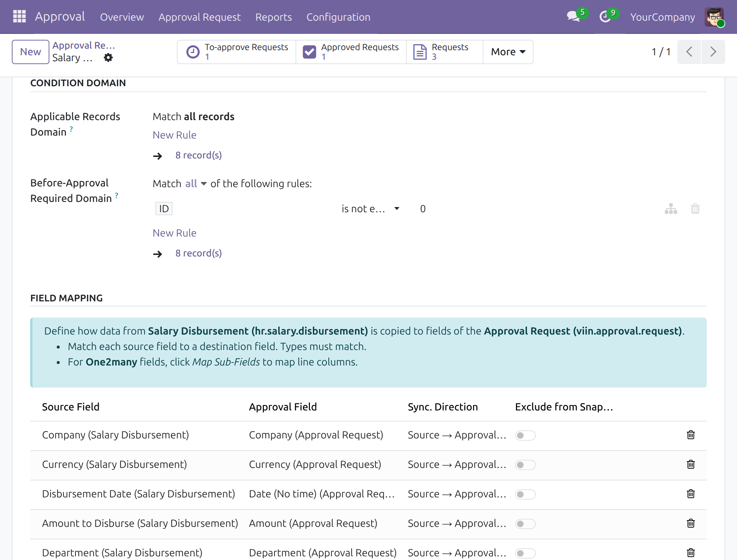737x560 pixels.
Task: Open the Overview menu
Action: pos(122,17)
